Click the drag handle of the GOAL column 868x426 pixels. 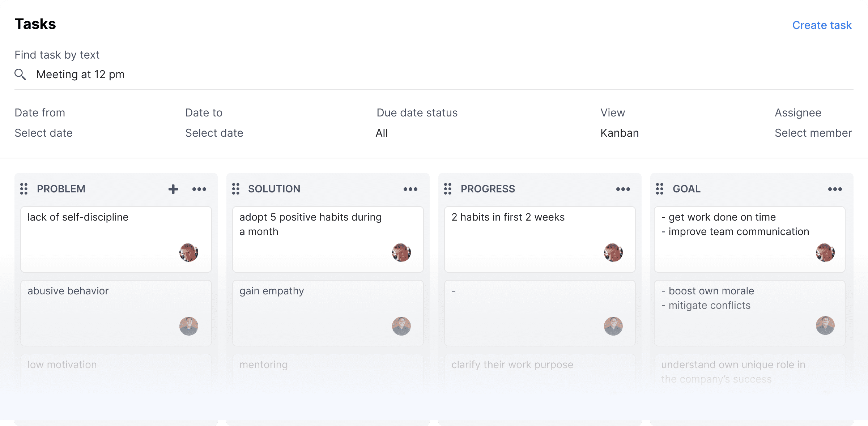tap(660, 189)
